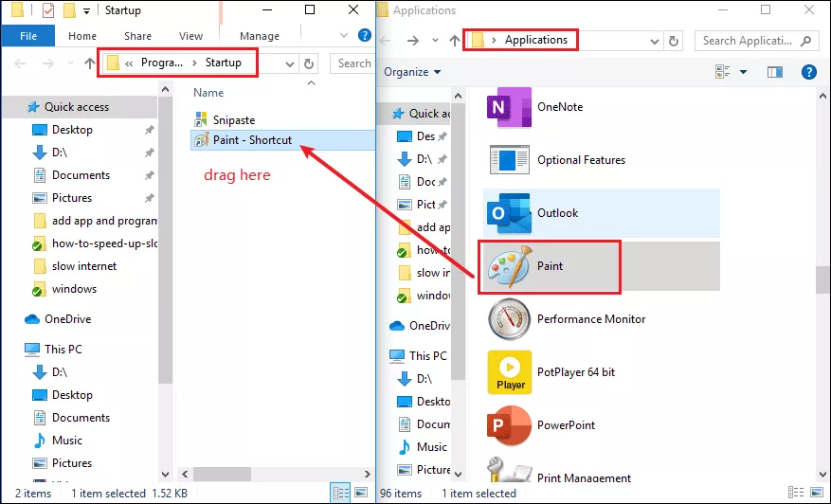Open the Share ribbon tab
This screenshot has height=504, width=831.
click(x=137, y=36)
